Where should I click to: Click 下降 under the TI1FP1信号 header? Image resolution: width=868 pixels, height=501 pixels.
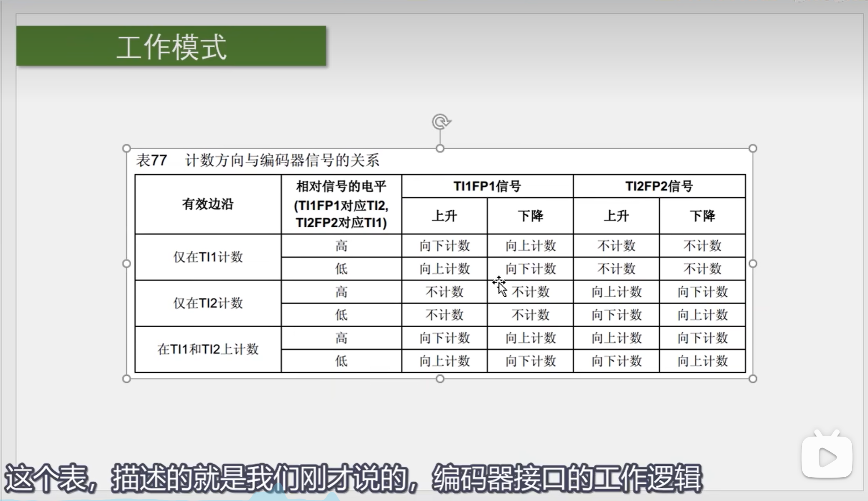(x=530, y=216)
